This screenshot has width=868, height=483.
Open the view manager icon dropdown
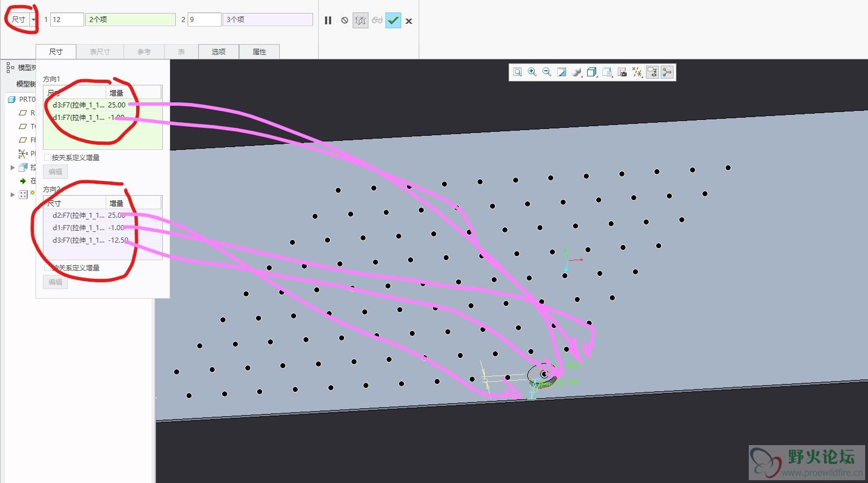click(x=607, y=72)
